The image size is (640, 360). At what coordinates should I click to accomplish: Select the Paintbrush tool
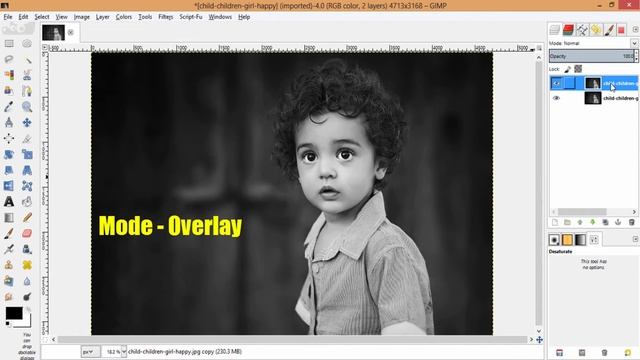click(9, 233)
